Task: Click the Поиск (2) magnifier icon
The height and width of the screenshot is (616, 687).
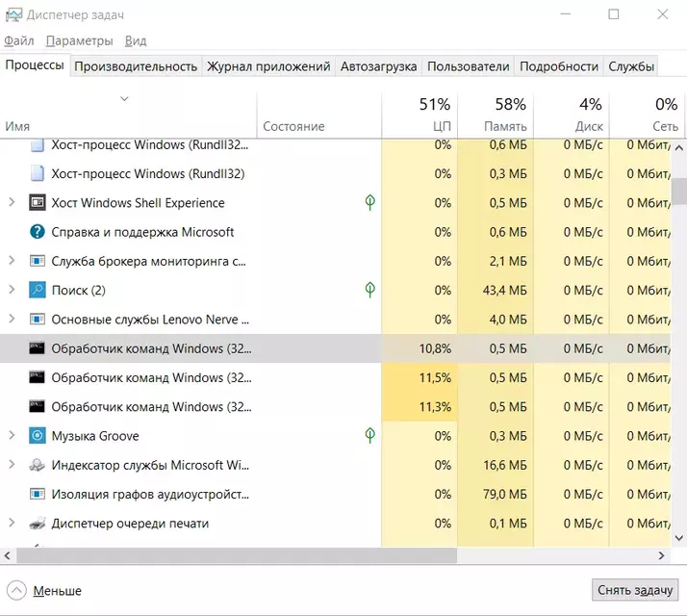Action: pyautogui.click(x=38, y=290)
